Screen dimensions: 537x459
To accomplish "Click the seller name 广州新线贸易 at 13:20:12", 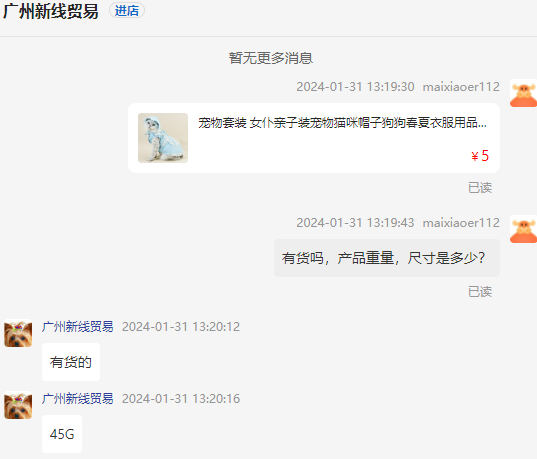I will click(77, 326).
